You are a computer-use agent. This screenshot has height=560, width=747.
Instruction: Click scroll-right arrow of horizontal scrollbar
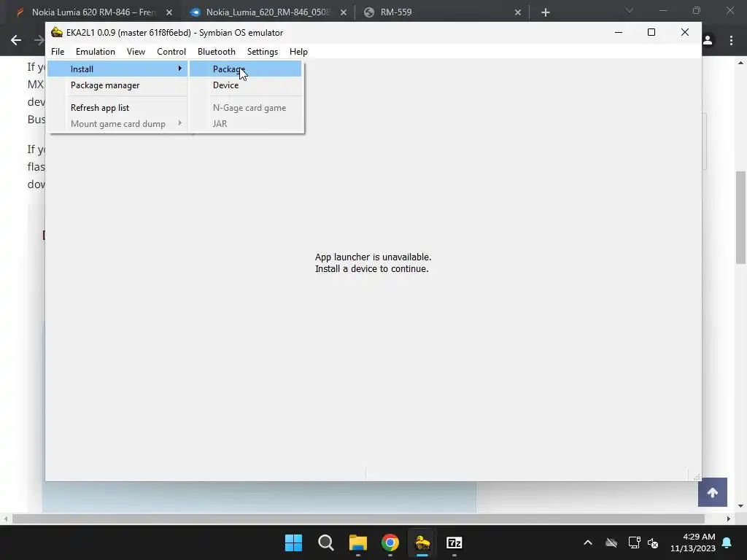coord(729,518)
